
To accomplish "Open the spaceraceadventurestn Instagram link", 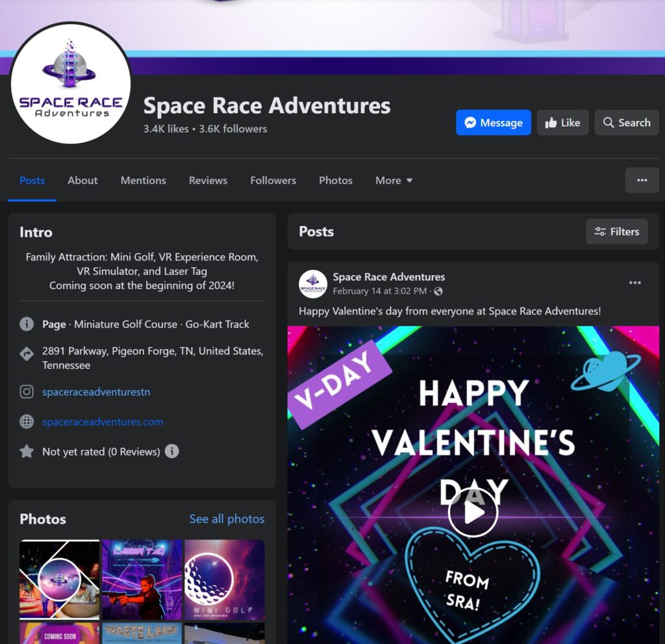I will pos(96,392).
